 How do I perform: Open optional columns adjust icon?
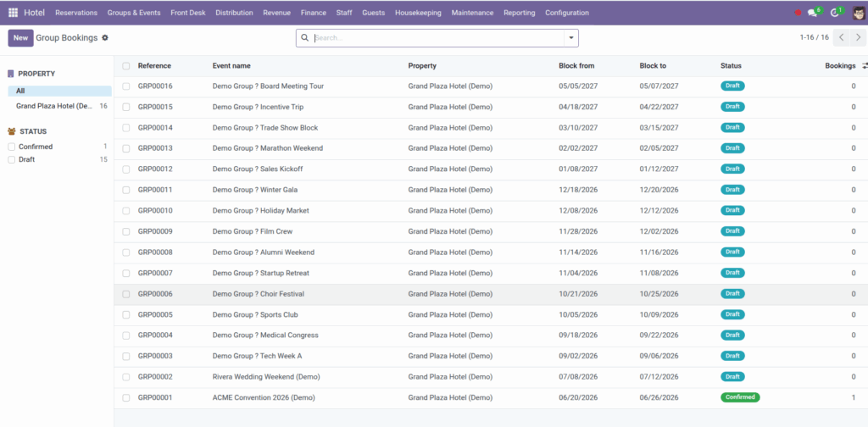864,66
